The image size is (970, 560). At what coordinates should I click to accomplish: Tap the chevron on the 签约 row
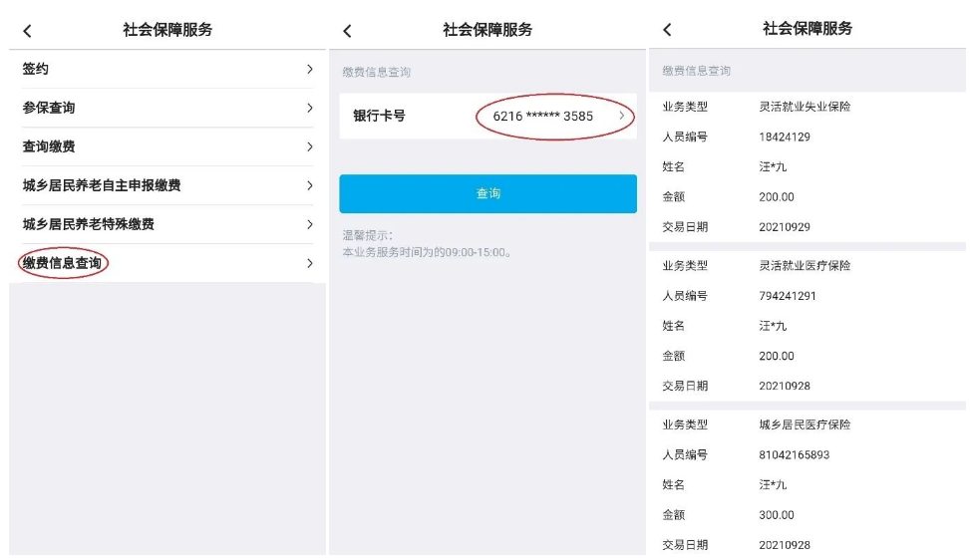coord(310,69)
